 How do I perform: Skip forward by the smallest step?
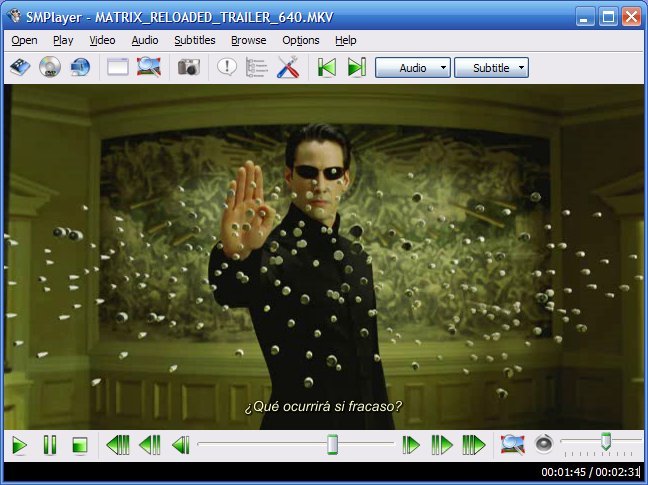(411, 445)
